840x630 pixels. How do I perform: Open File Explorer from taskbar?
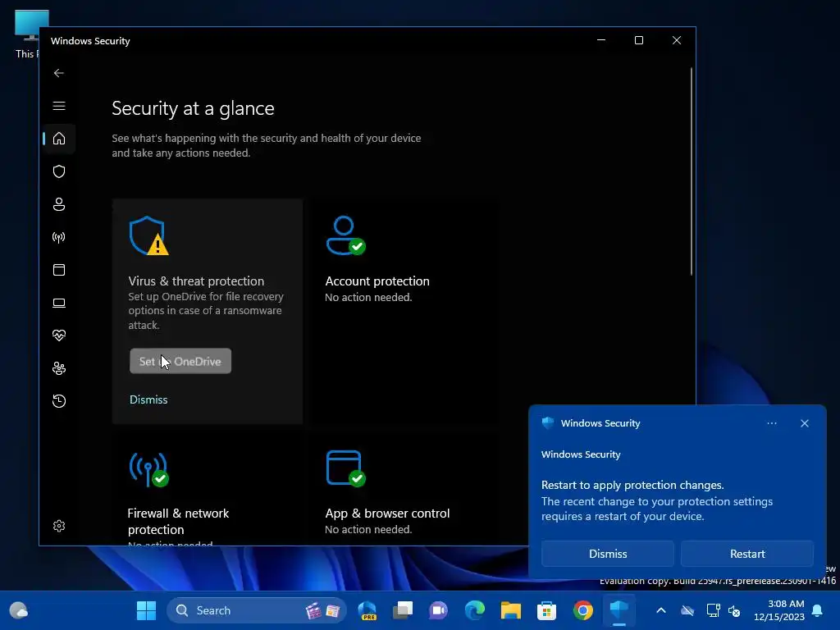point(510,610)
